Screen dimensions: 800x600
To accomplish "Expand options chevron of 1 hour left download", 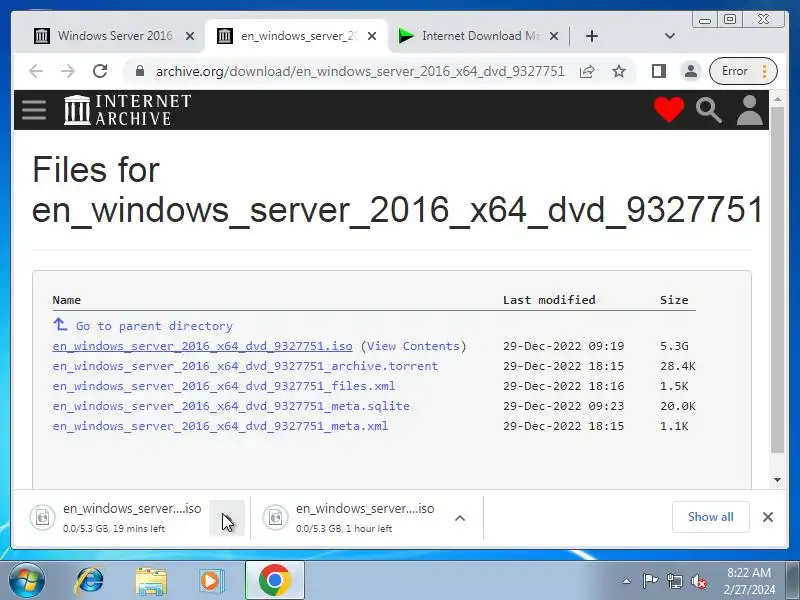I will tap(460, 518).
